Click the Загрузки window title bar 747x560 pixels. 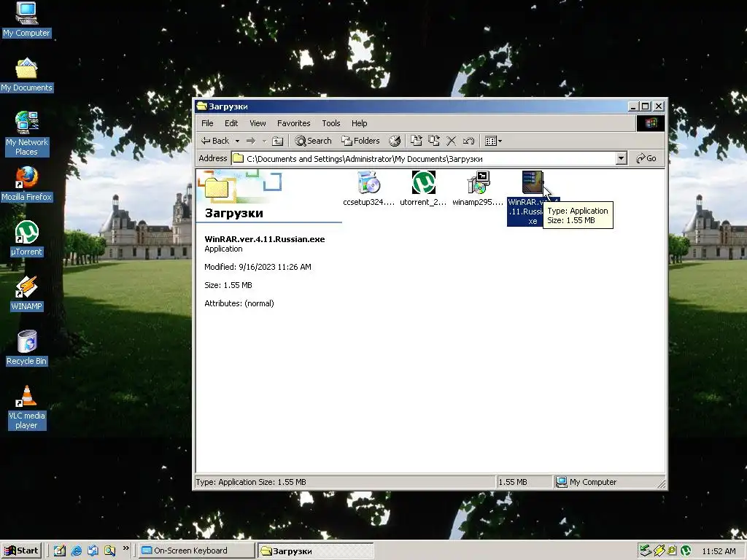(x=410, y=106)
